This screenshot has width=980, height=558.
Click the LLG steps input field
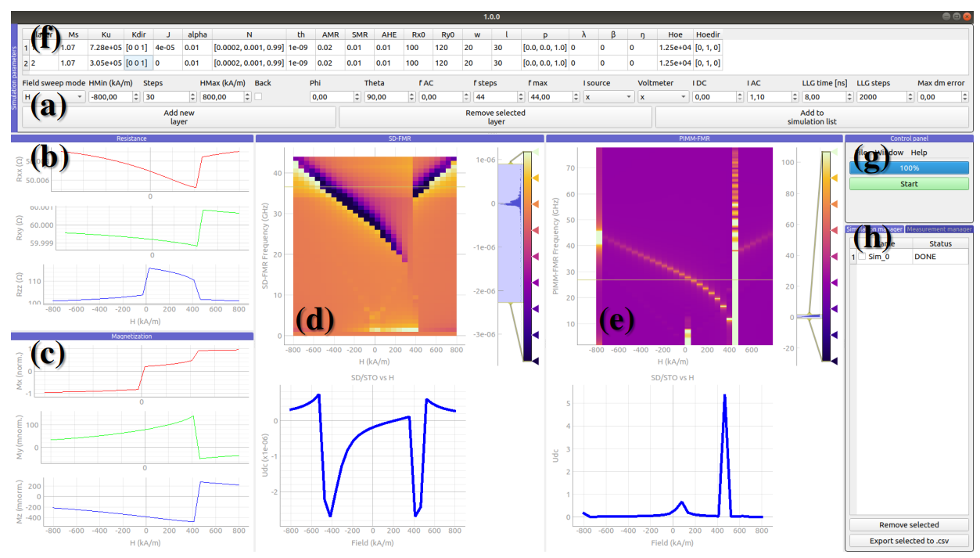pos(879,97)
